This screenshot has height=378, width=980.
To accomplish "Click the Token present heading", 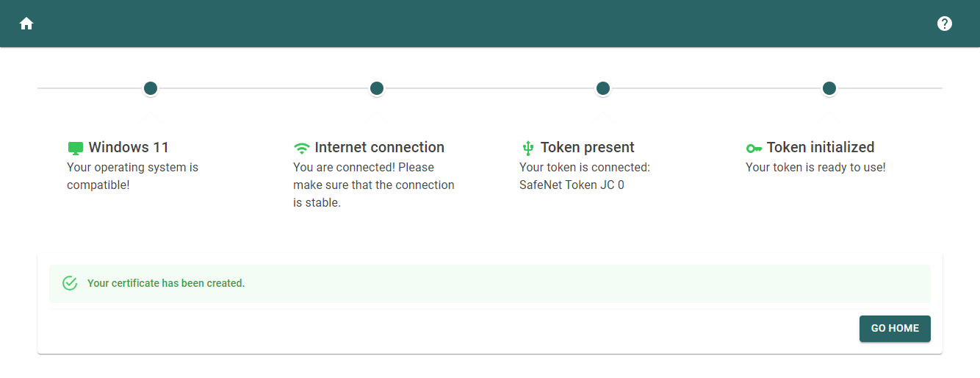I will [x=588, y=147].
